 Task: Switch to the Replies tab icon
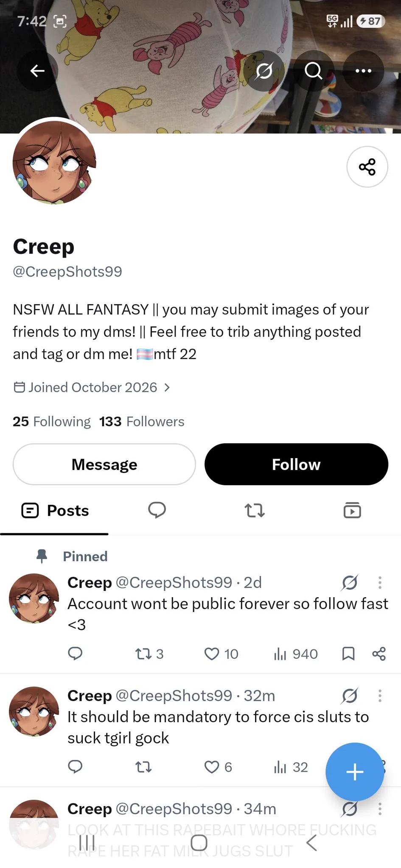pyautogui.click(x=157, y=510)
